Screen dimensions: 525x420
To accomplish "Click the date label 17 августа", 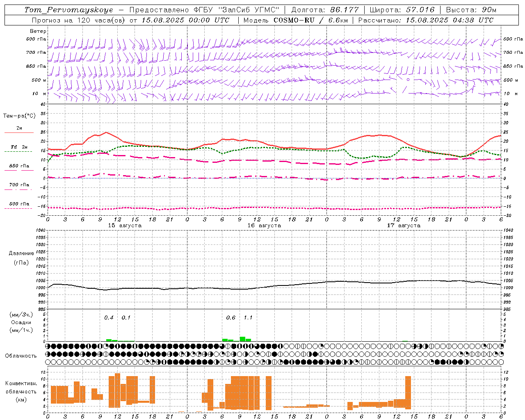I will pyautogui.click(x=404, y=226).
